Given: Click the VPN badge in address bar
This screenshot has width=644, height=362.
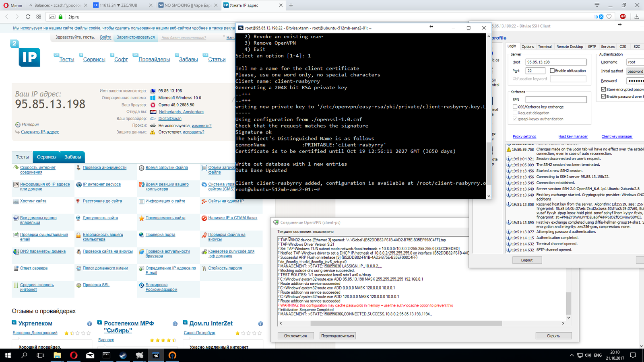Looking at the screenshot, I should click(x=52, y=17).
